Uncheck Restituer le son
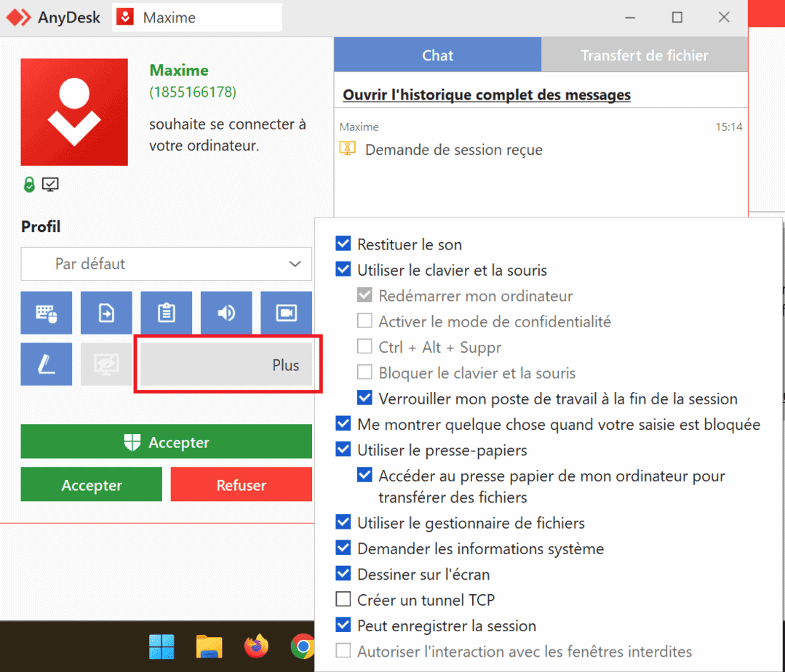Viewport: 785px width, 672px height. [x=343, y=243]
